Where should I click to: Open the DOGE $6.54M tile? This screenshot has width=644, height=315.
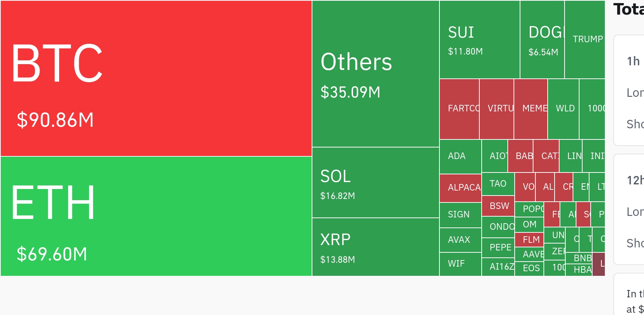point(542,40)
